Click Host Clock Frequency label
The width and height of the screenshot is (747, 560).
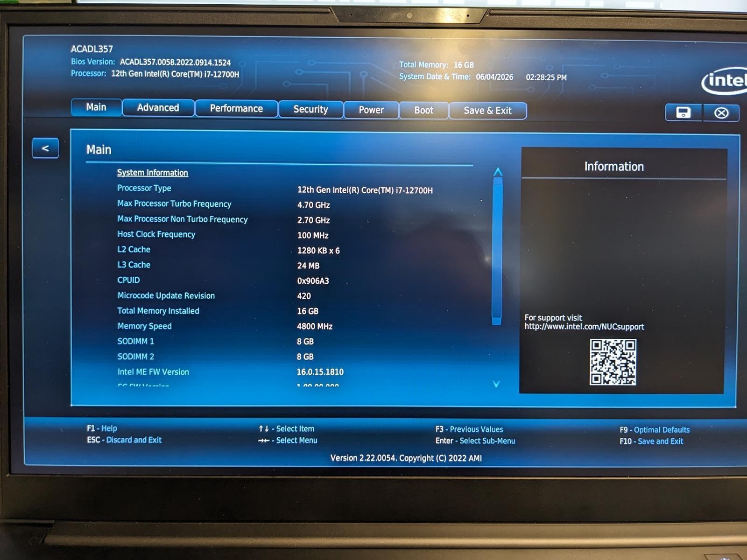click(x=156, y=234)
